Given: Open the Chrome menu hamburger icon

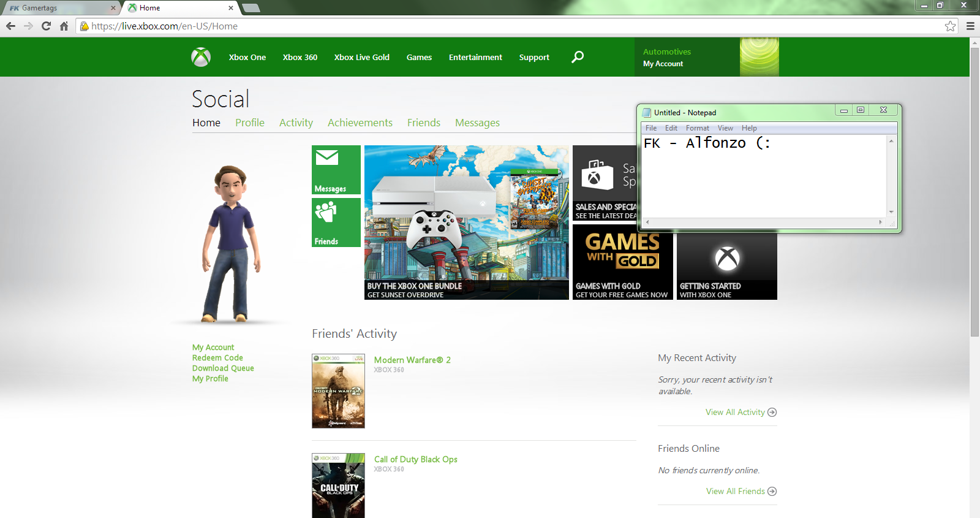Looking at the screenshot, I should point(970,26).
